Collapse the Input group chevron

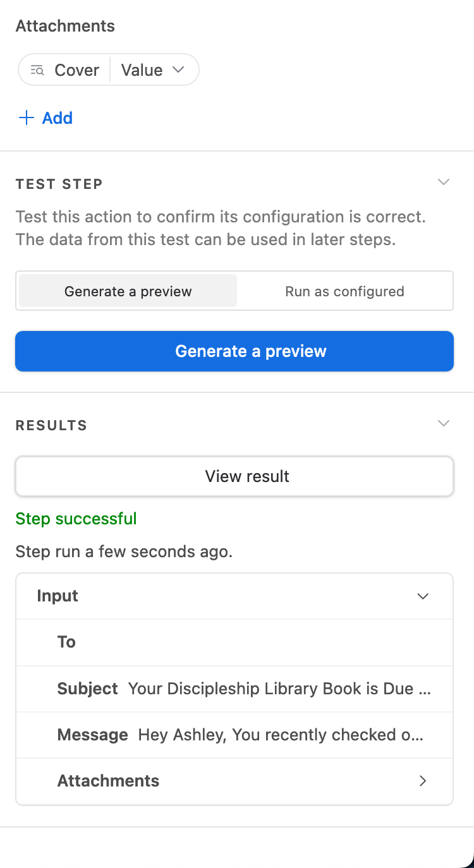(x=423, y=596)
